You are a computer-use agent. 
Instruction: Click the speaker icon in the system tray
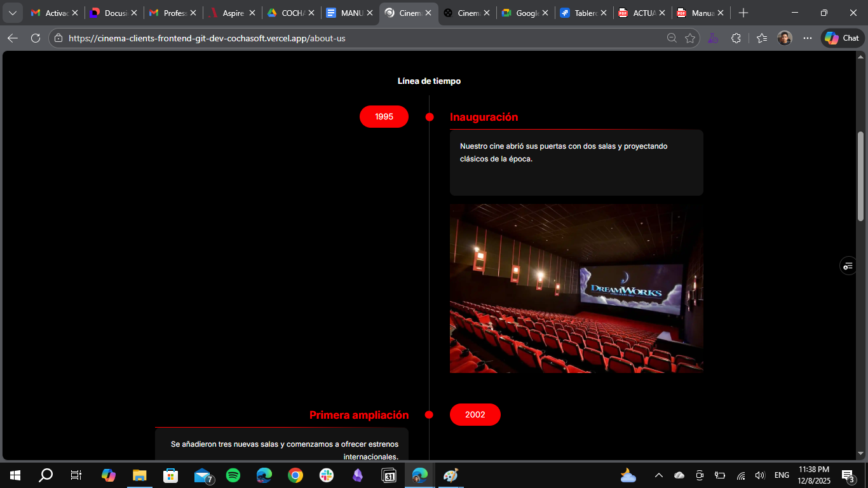(x=760, y=475)
